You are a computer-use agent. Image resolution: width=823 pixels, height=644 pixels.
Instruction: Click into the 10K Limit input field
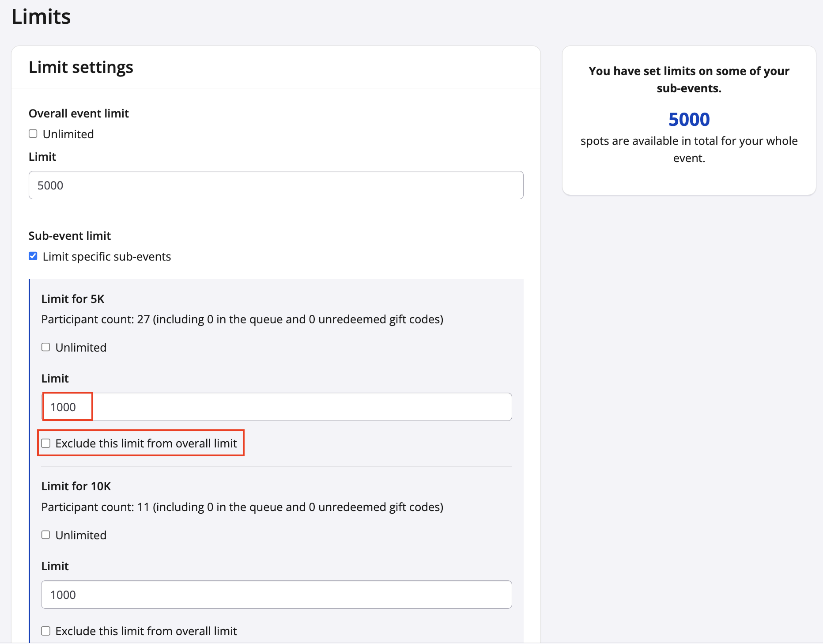coord(276,595)
